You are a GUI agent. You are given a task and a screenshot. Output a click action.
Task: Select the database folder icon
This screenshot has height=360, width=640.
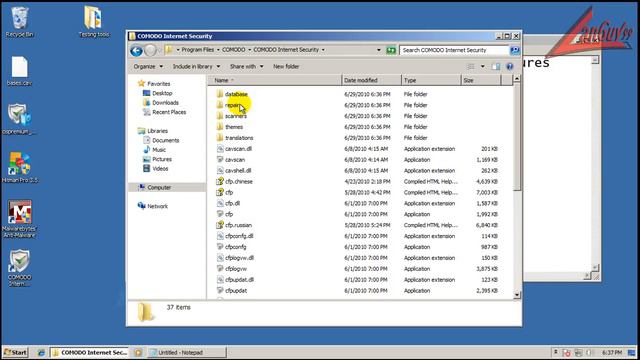[220, 94]
